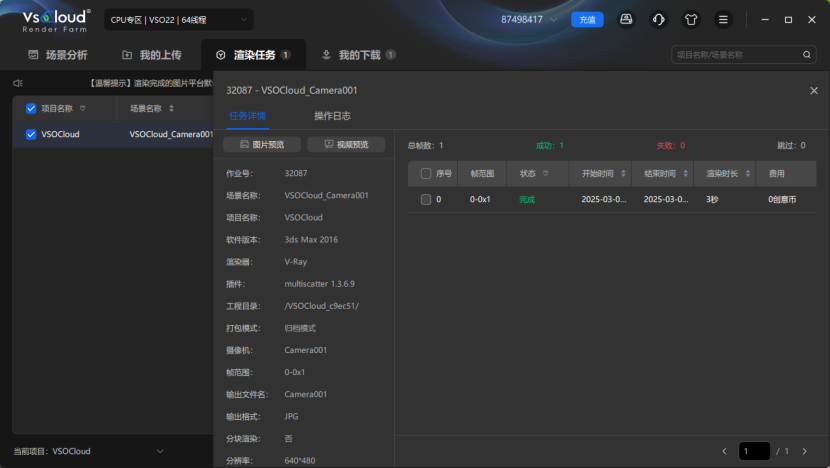Expand the CPU专区 VSO22 zone dropdown
This screenshot has height=468, width=830.
pyautogui.click(x=243, y=20)
